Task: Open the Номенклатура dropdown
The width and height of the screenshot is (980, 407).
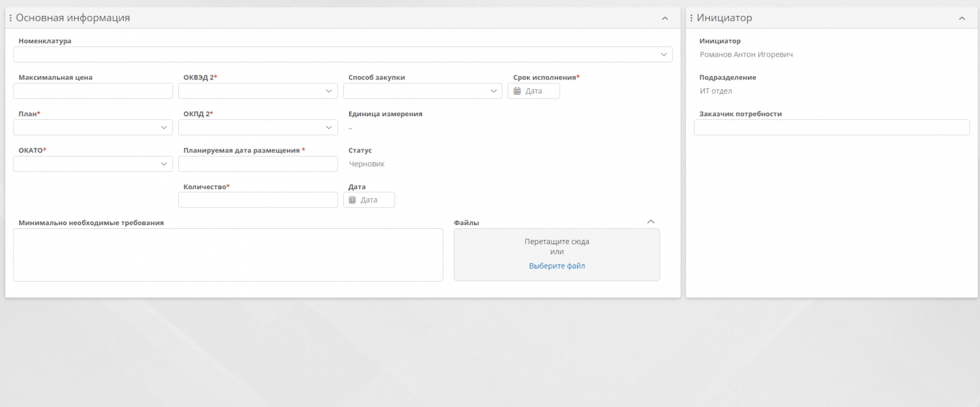Action: pos(663,54)
